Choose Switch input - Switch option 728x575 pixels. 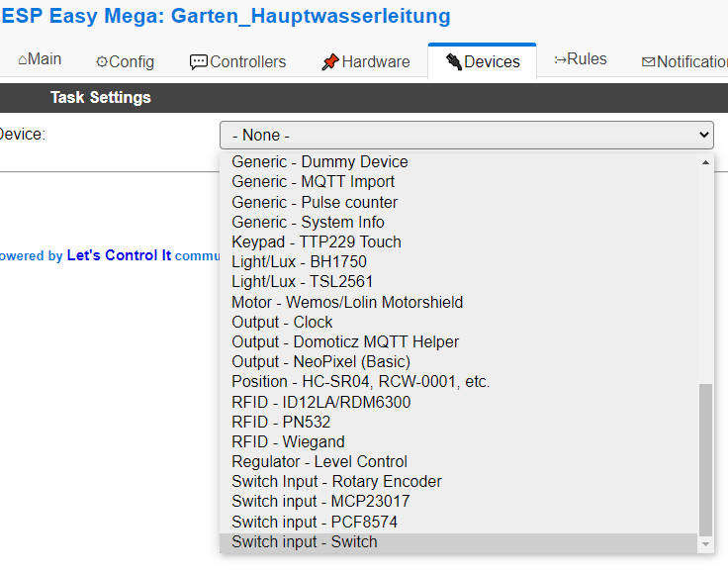pyautogui.click(x=305, y=541)
